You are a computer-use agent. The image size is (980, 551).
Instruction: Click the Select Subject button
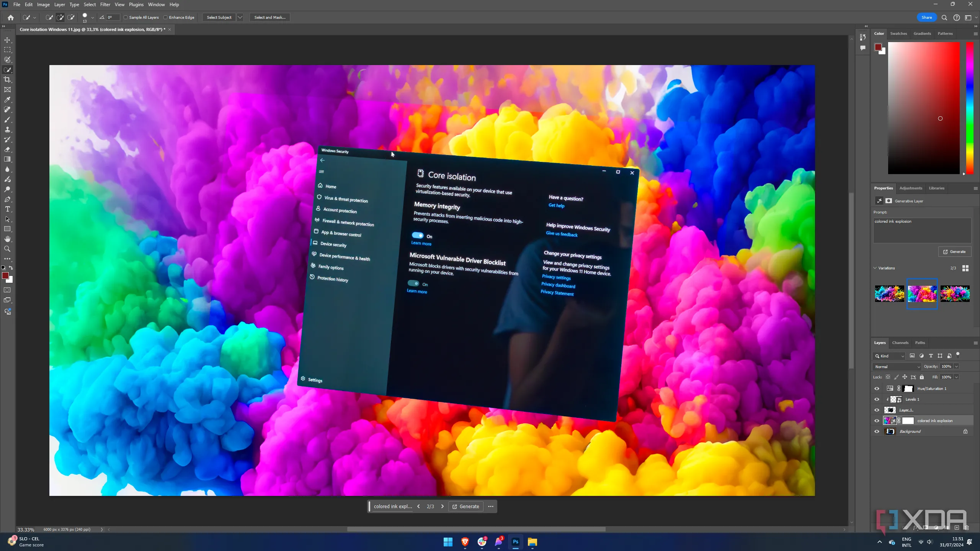point(219,17)
